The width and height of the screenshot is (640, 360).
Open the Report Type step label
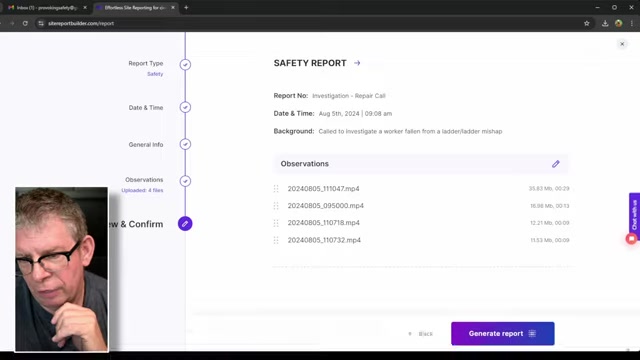pyautogui.click(x=146, y=63)
